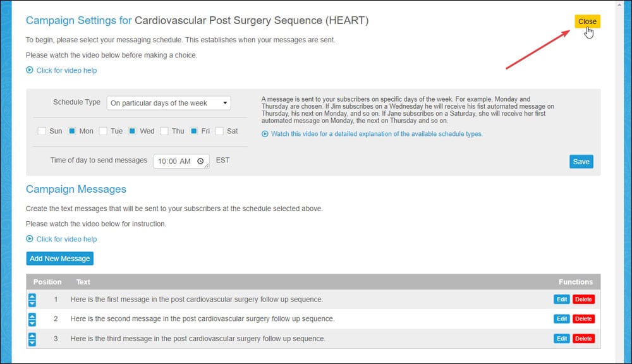Move message 1 down with arrow icon

32,303
